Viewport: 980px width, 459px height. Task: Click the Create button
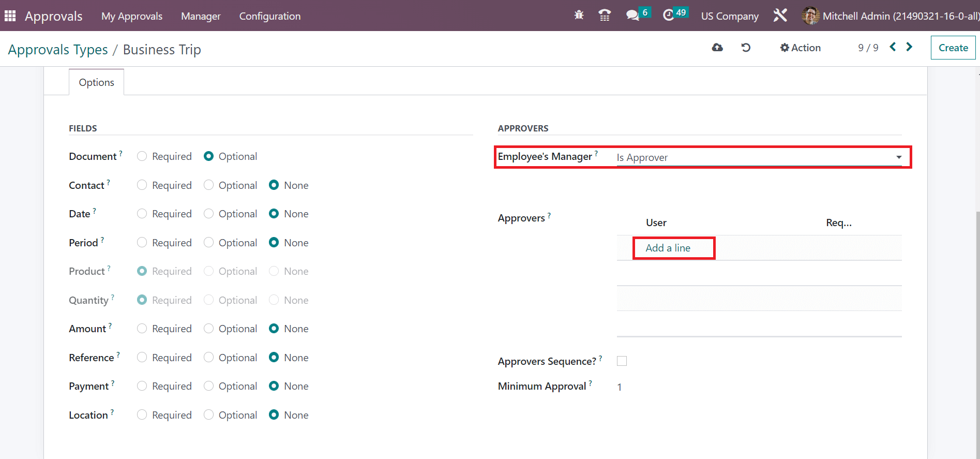[953, 48]
